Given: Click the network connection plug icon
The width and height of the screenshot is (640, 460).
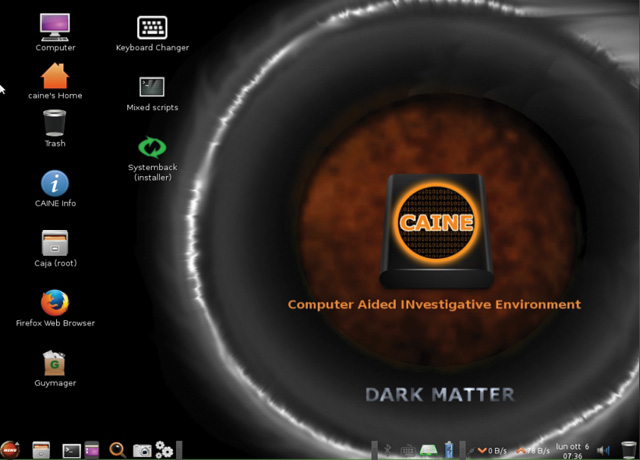Looking at the screenshot, I should click(471, 451).
